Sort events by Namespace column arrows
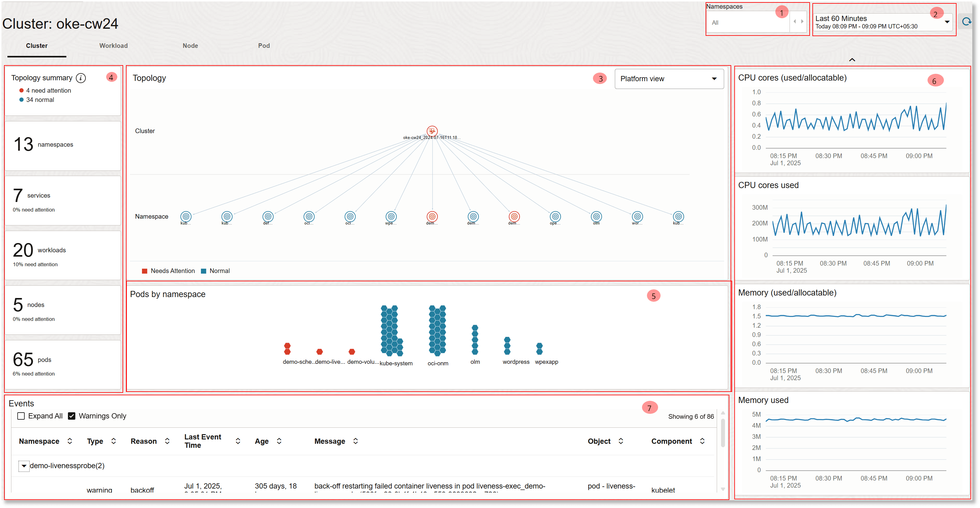Screen dimensions: 980x508 coord(70,441)
